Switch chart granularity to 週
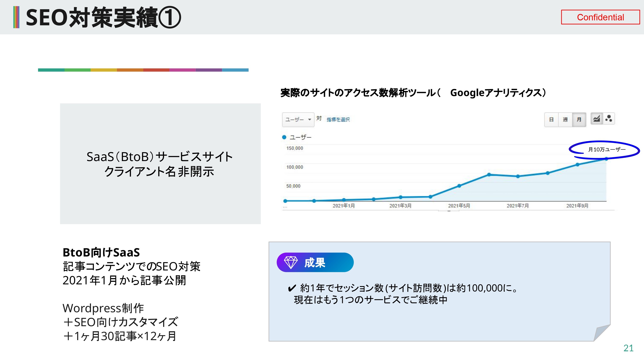The height and width of the screenshot is (362, 644). tap(565, 119)
